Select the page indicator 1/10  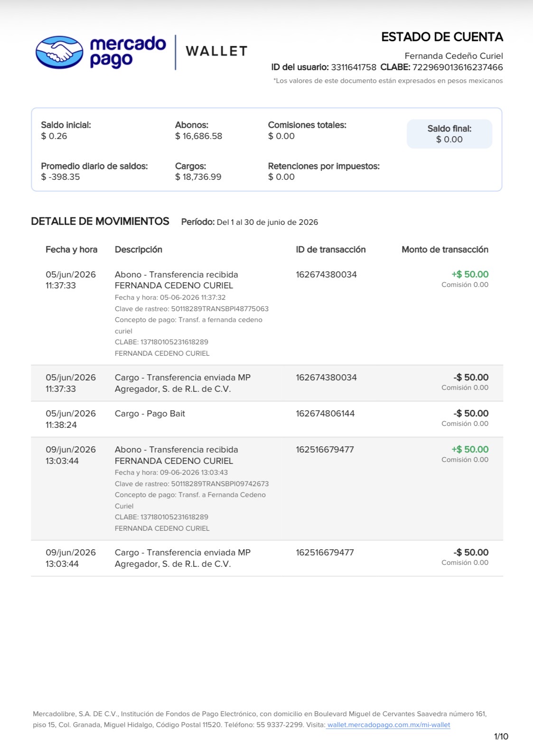point(501,737)
